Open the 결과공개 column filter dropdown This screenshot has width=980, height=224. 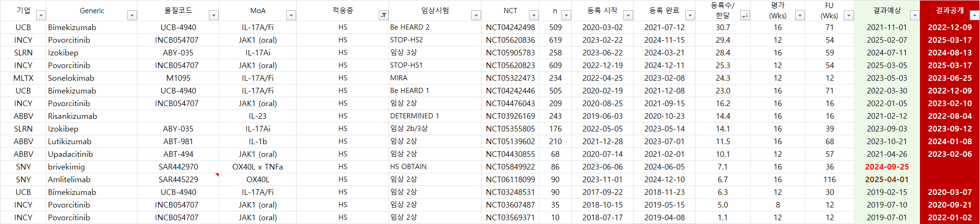coord(975,15)
